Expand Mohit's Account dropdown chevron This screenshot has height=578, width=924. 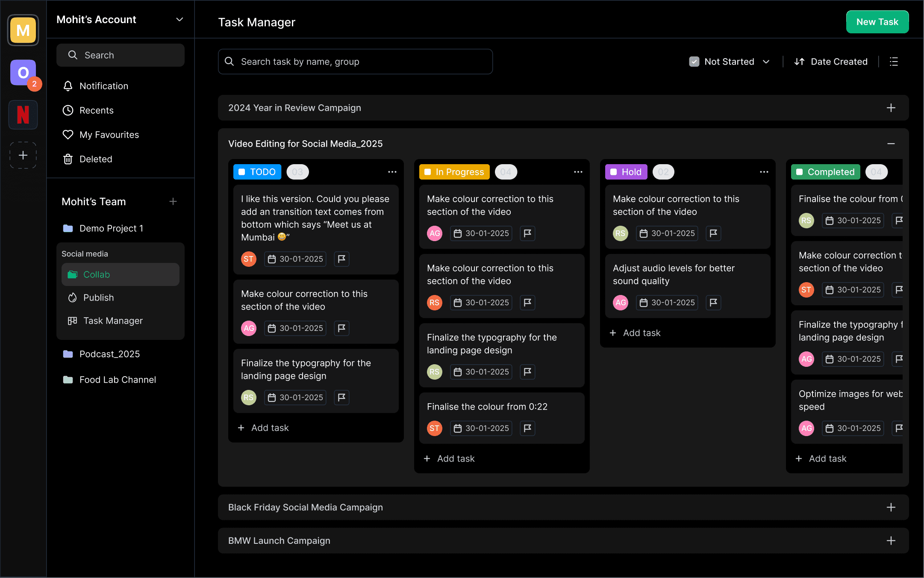tap(180, 20)
